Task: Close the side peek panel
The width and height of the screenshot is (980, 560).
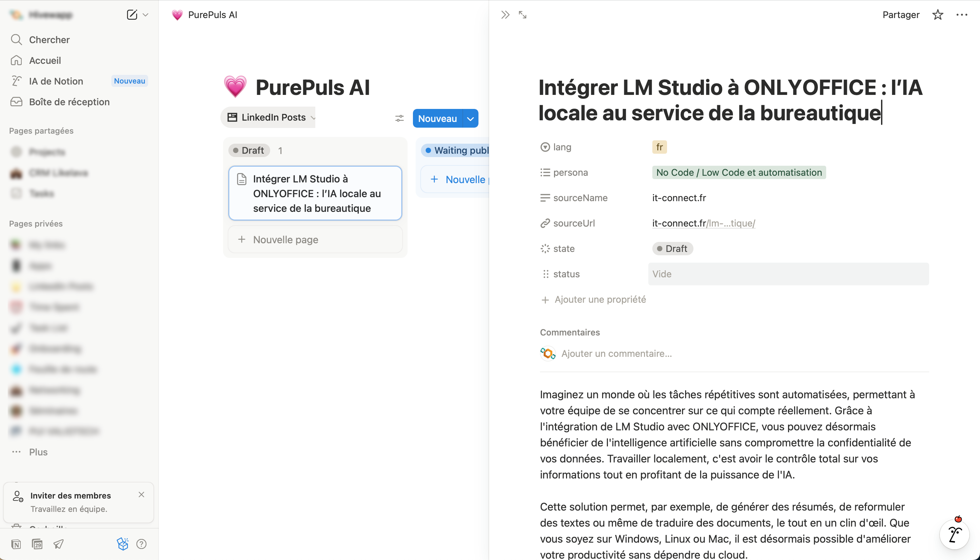Action: pyautogui.click(x=505, y=15)
